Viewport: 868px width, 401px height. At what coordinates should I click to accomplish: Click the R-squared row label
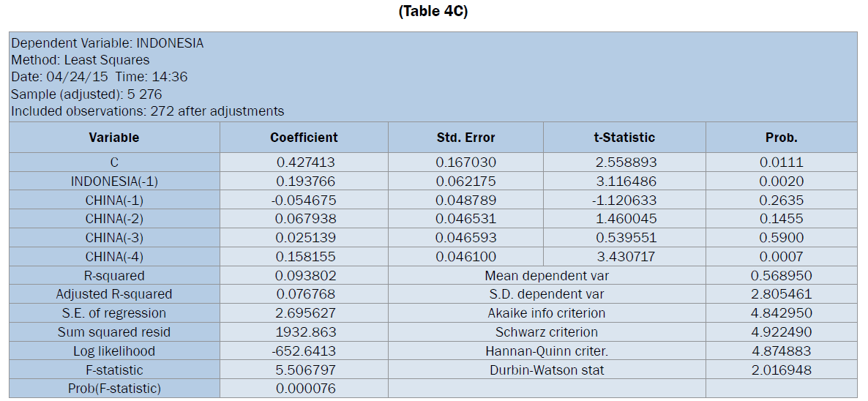pyautogui.click(x=114, y=276)
